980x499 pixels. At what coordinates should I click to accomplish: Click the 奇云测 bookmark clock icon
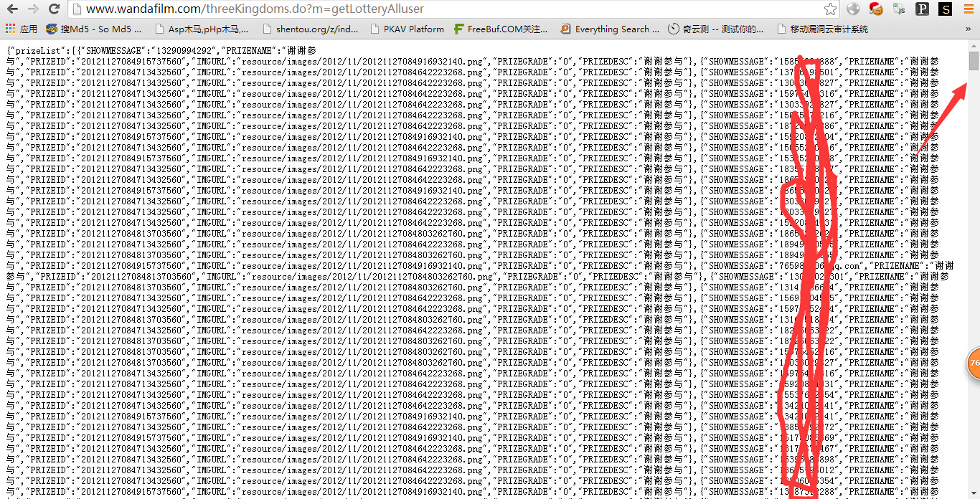(x=673, y=29)
